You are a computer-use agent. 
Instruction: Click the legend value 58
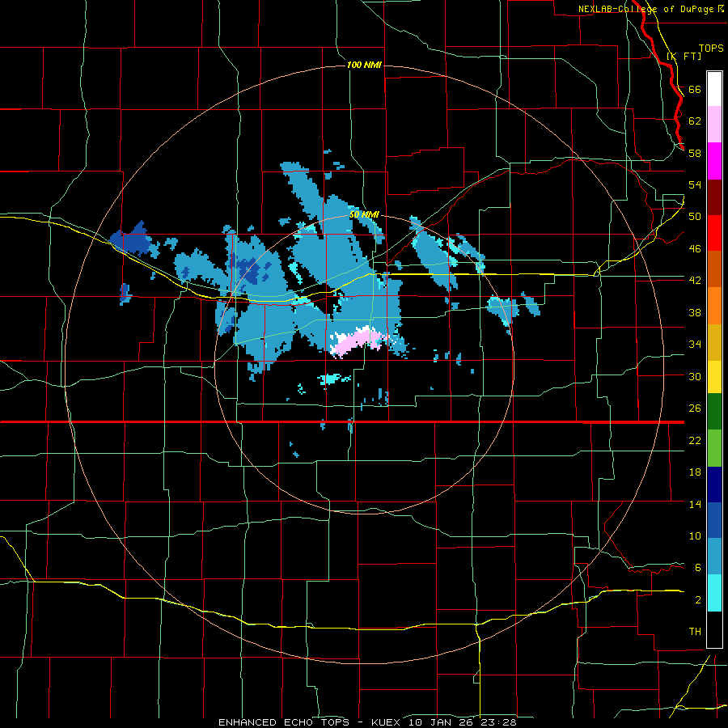tap(695, 153)
